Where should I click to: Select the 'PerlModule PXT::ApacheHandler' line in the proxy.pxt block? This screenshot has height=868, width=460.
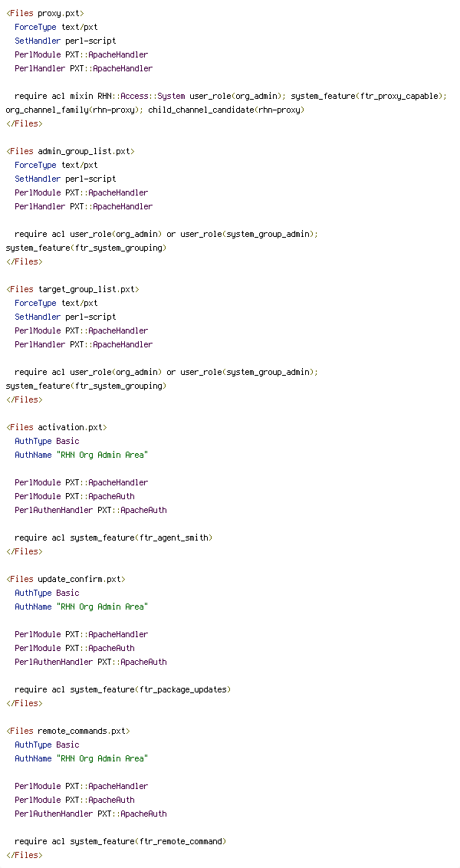pos(81,54)
